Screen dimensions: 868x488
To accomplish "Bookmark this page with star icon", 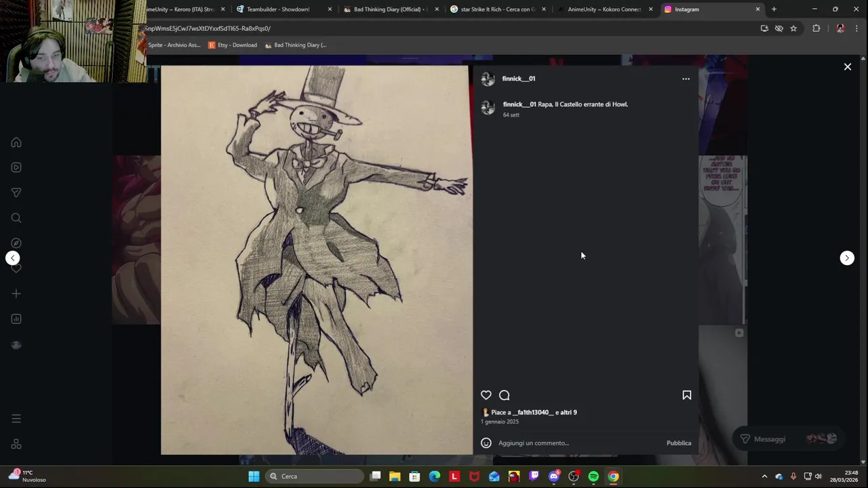I will (793, 28).
